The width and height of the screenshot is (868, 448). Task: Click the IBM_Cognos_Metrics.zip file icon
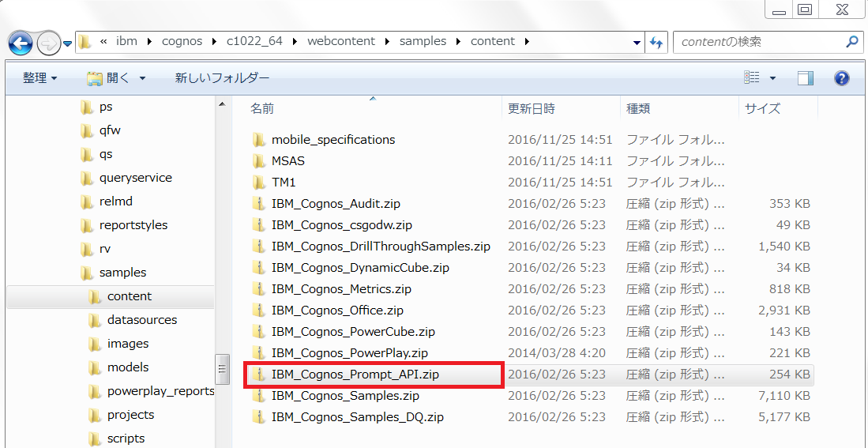tap(258, 289)
